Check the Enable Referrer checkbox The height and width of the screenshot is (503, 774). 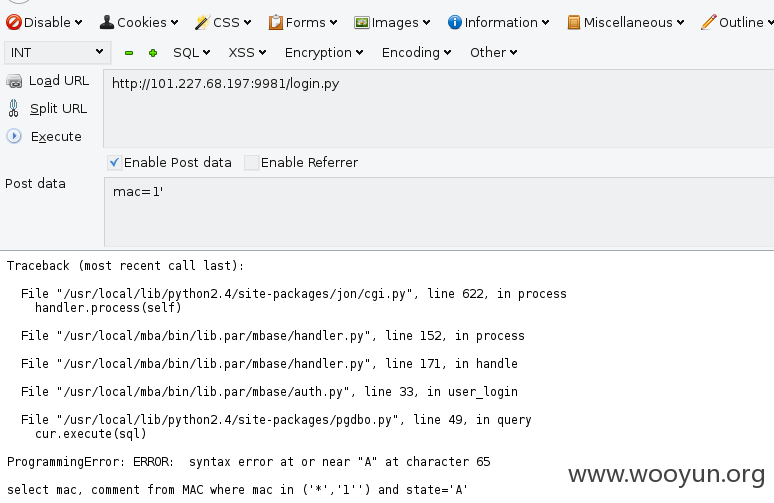(252, 162)
